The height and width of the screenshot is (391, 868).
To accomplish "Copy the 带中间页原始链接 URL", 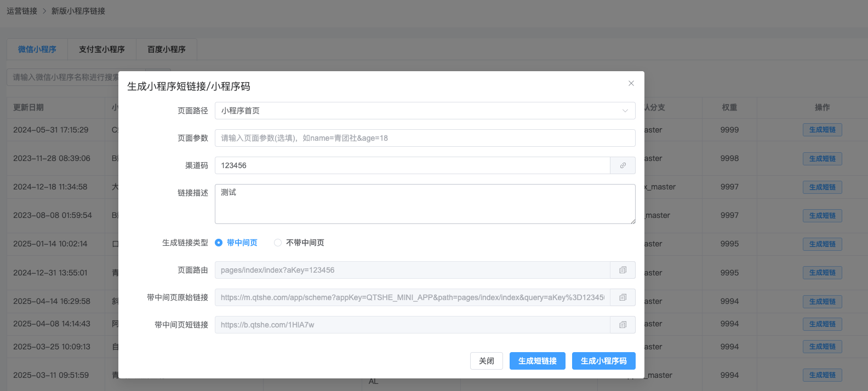I will [623, 297].
